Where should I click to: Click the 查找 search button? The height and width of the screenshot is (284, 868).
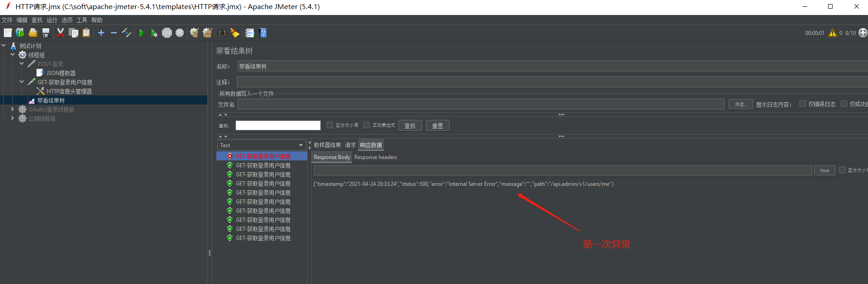(410, 125)
